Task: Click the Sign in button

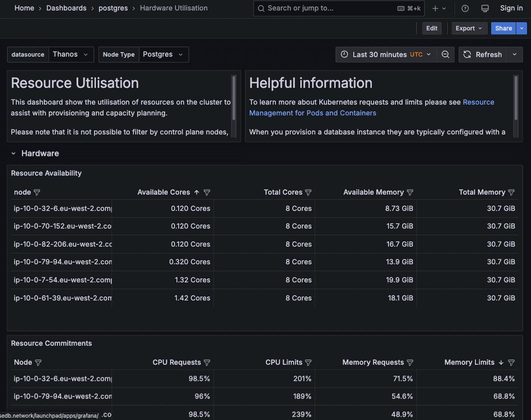Action: point(511,8)
